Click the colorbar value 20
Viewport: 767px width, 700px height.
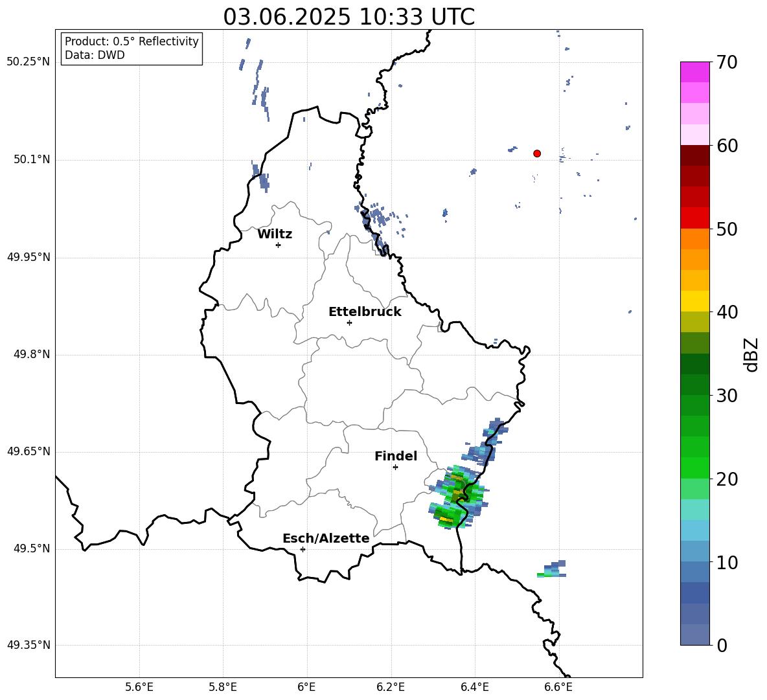click(x=727, y=479)
